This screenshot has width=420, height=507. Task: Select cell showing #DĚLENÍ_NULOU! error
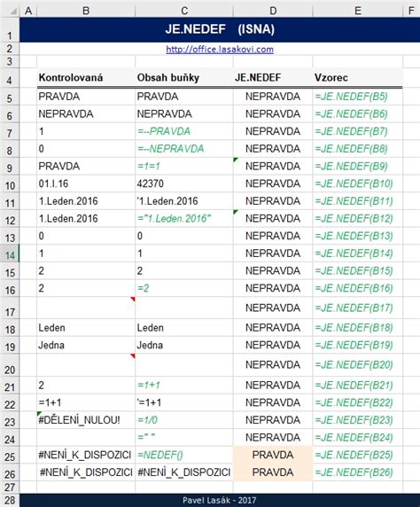pyautogui.click(x=86, y=420)
